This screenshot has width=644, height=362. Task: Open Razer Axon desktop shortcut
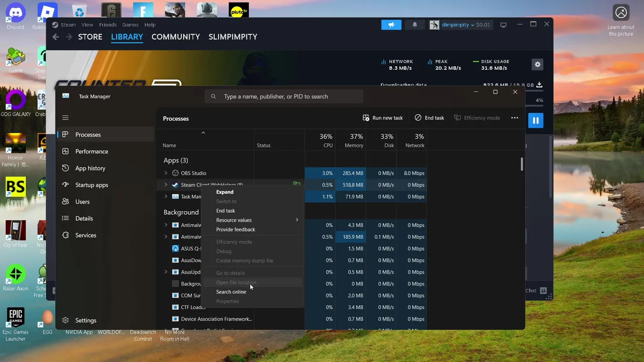point(16,278)
